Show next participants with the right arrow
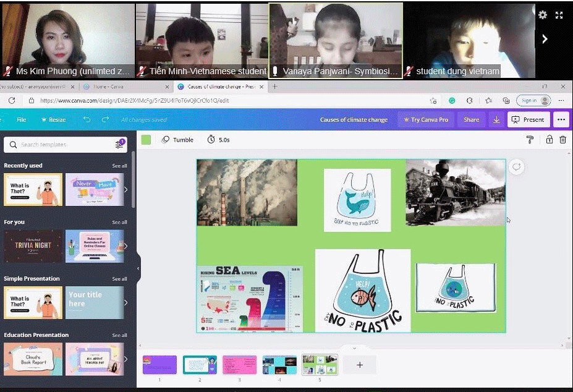The height and width of the screenshot is (392, 573). (545, 39)
